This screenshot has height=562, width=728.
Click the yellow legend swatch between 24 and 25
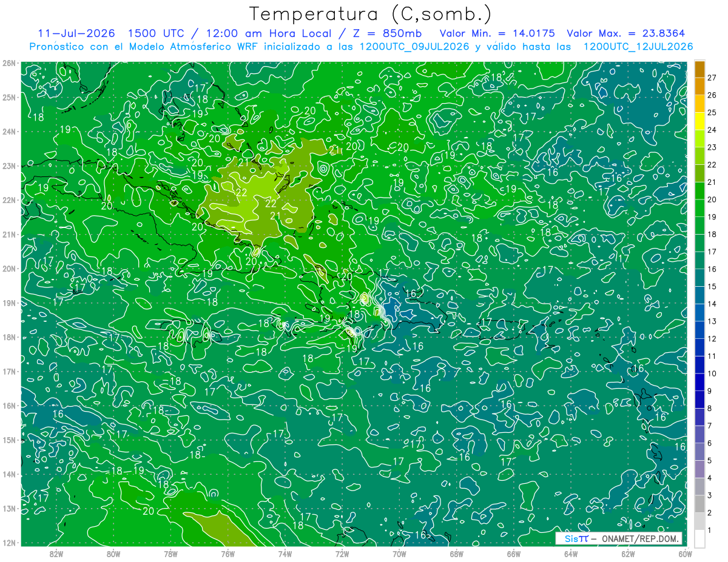699,121
